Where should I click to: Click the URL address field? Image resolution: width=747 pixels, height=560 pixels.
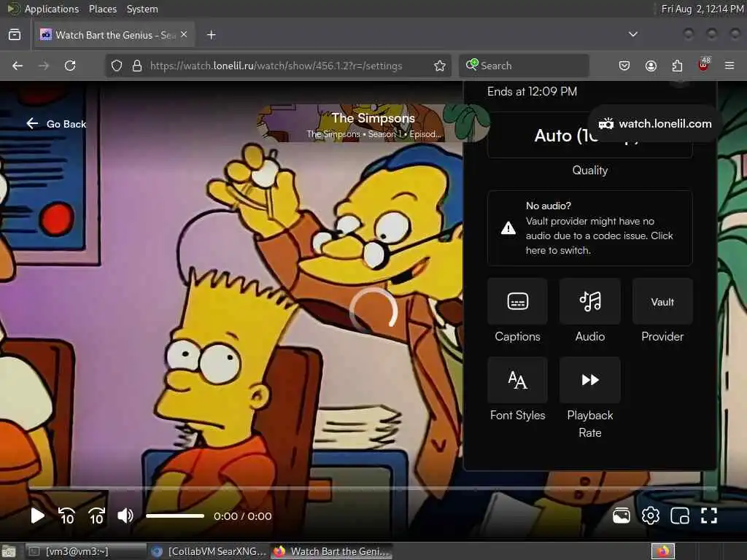point(276,66)
